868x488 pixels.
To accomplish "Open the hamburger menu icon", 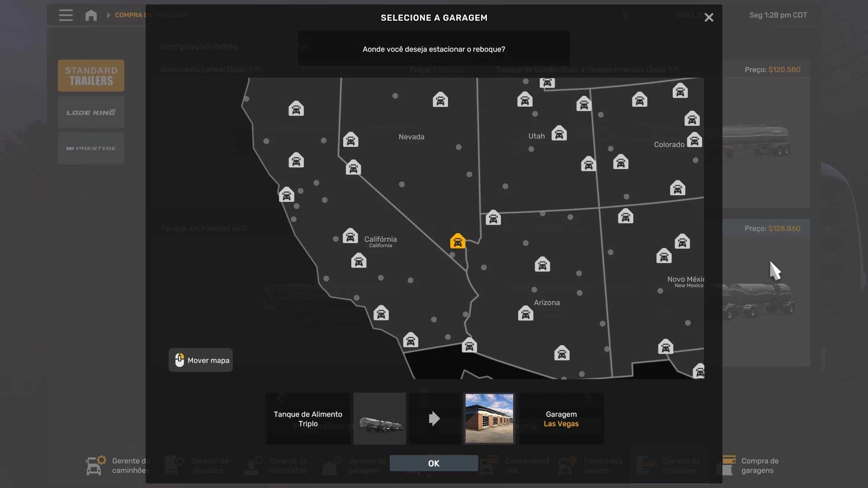I will [66, 15].
